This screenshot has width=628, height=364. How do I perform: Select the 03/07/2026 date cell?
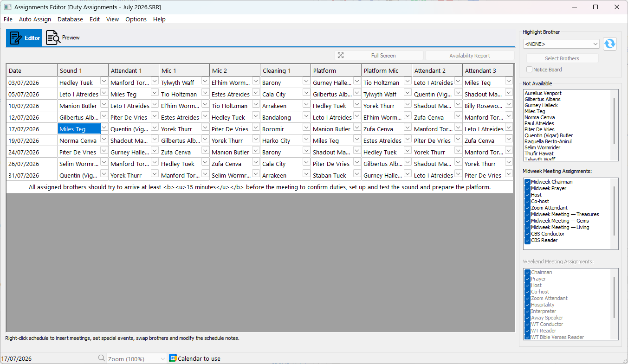click(x=32, y=83)
